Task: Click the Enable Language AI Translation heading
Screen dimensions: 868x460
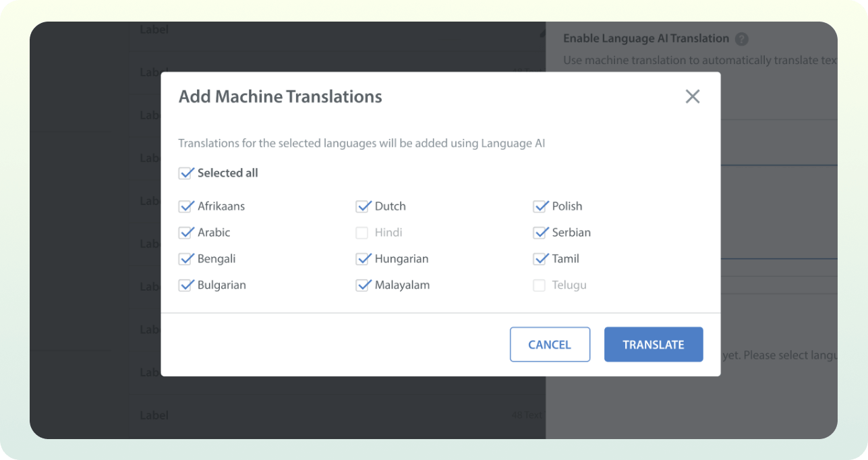Action: (645, 38)
